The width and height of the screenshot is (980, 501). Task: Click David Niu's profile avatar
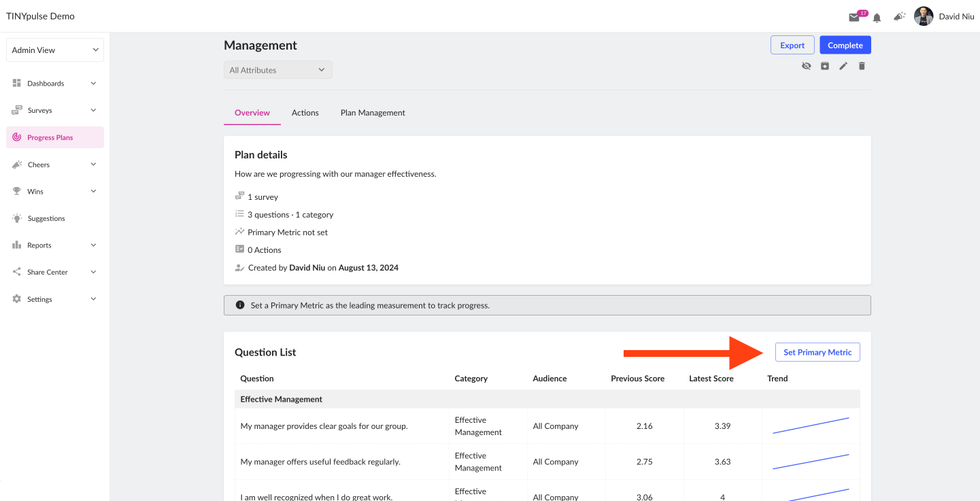(x=924, y=16)
